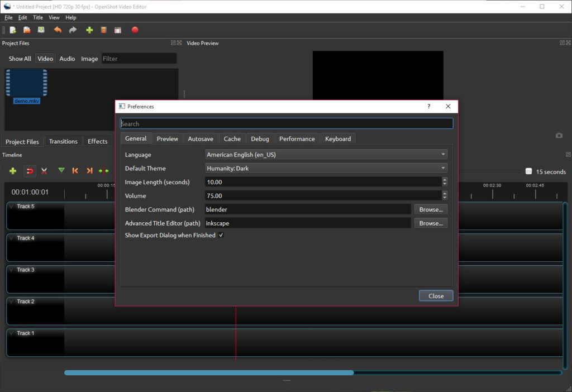Viewport: 572px width, 392px height.
Task: Enable the razor scissors tool
Action: coord(44,171)
